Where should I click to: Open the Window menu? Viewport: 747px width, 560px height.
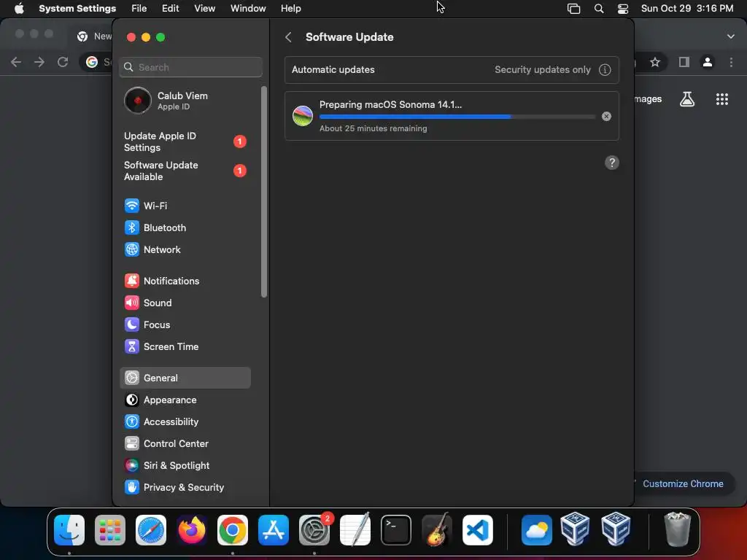pyautogui.click(x=248, y=9)
